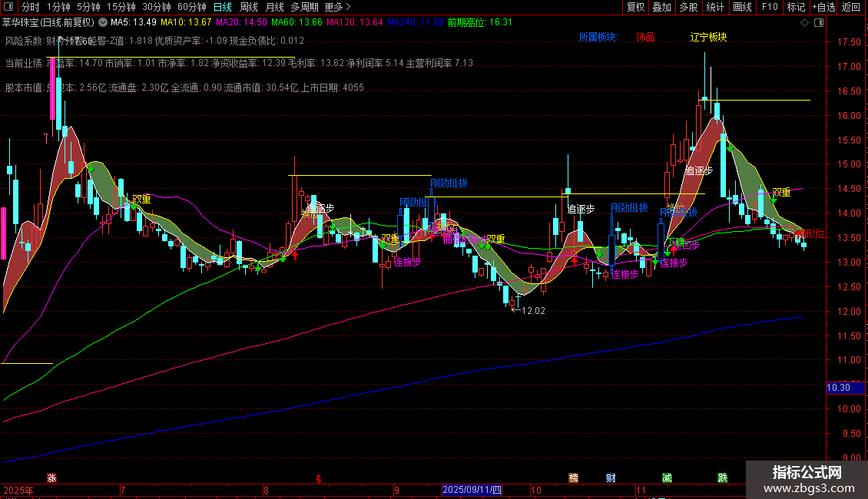Add stock with +自选 button

(823, 7)
